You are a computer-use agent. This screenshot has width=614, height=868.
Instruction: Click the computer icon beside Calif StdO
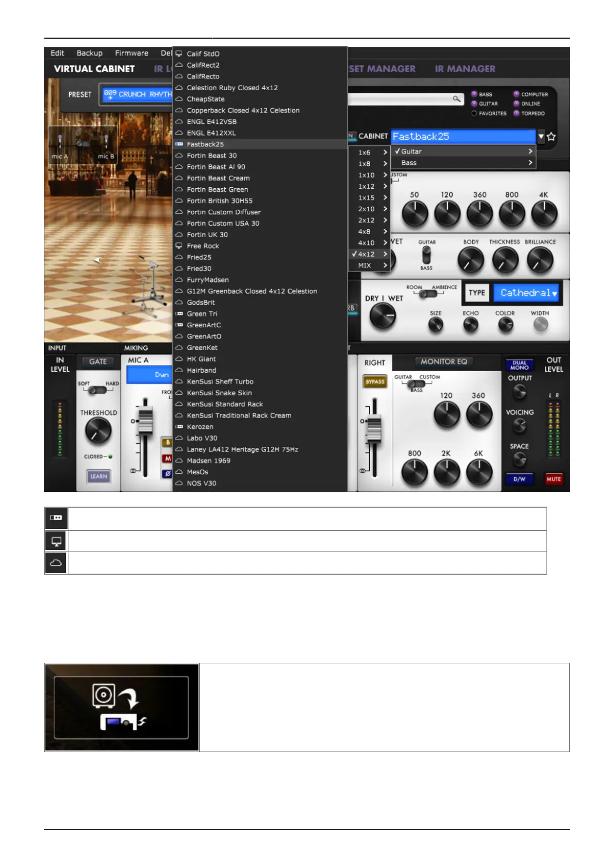pos(179,54)
